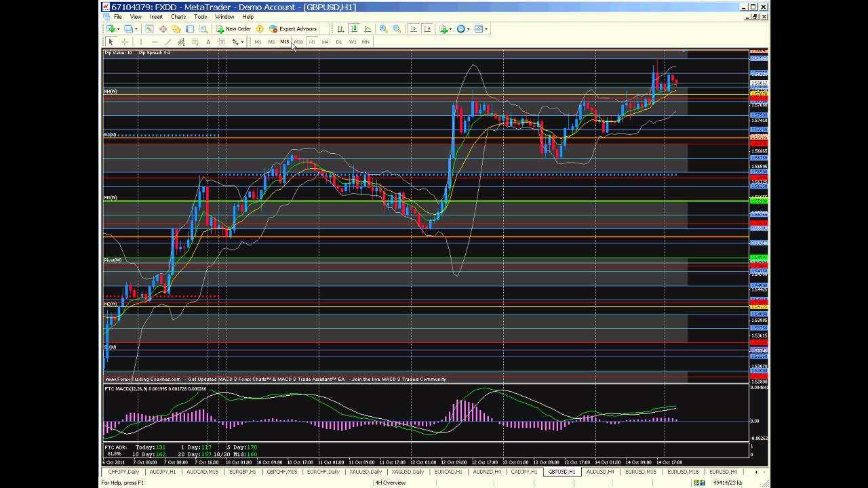Image resolution: width=868 pixels, height=488 pixels.
Task: Switch timeframe to MN
Action: (366, 42)
